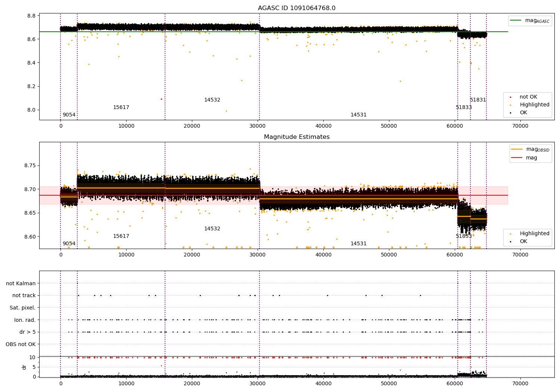Click 'OK' legend label in Magnitude Estimates plot
The height and width of the screenshot is (392, 560).
523,241
